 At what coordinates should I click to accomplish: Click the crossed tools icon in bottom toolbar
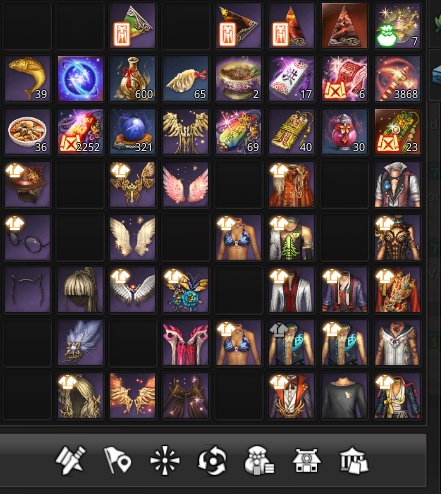tap(70, 460)
